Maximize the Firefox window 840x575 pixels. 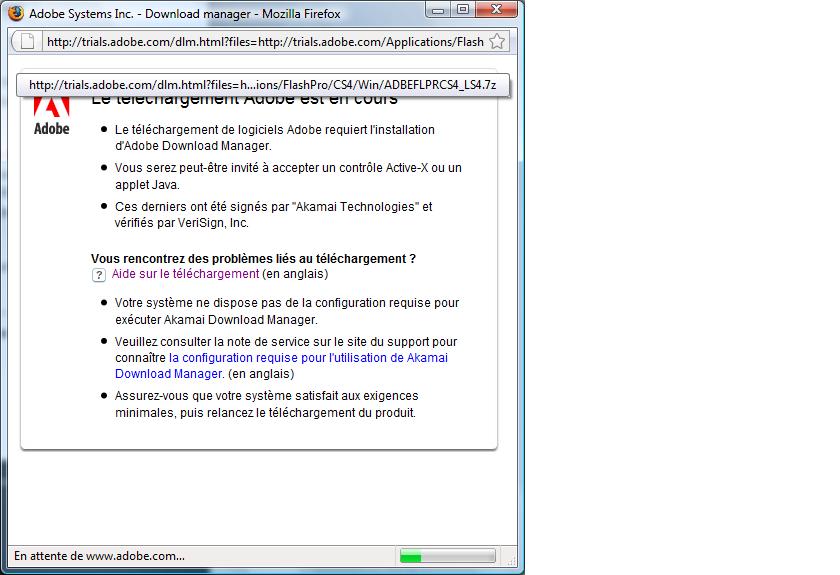[x=463, y=10]
